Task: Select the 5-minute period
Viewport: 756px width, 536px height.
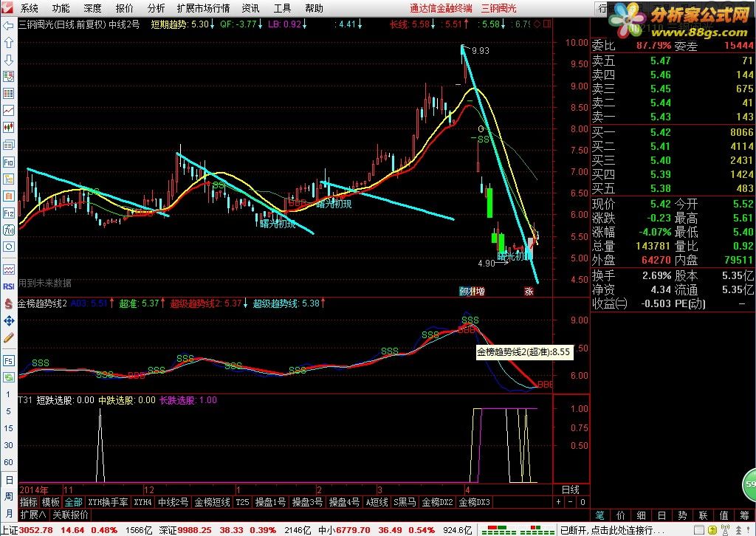Action: click(8, 411)
